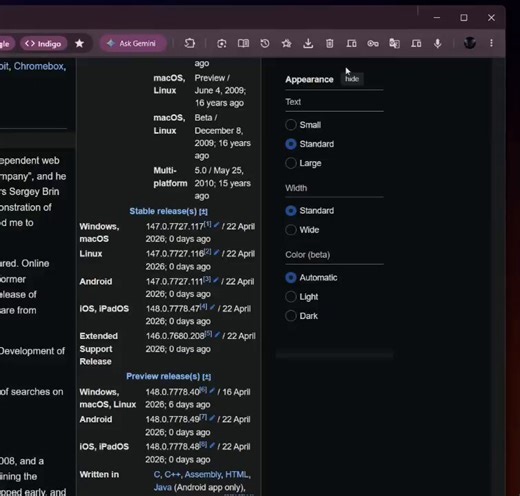Open the profile avatar
Viewport: 520px width, 496px height.
470,43
